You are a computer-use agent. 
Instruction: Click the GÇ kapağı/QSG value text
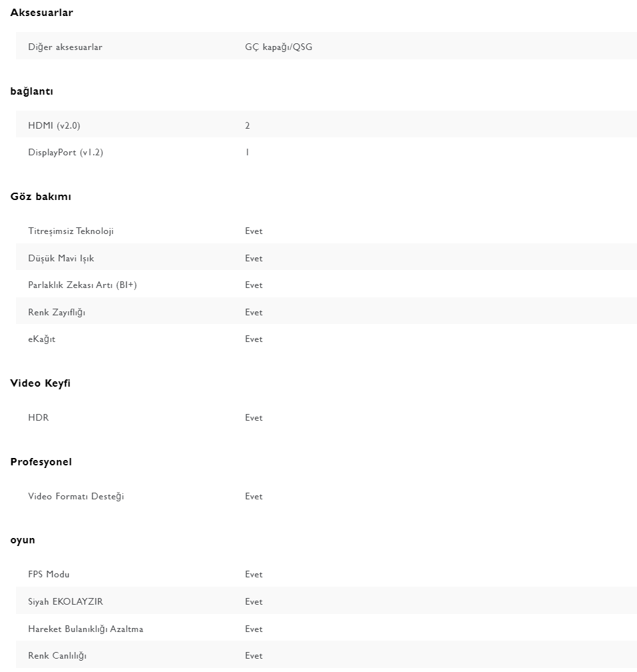pos(279,47)
